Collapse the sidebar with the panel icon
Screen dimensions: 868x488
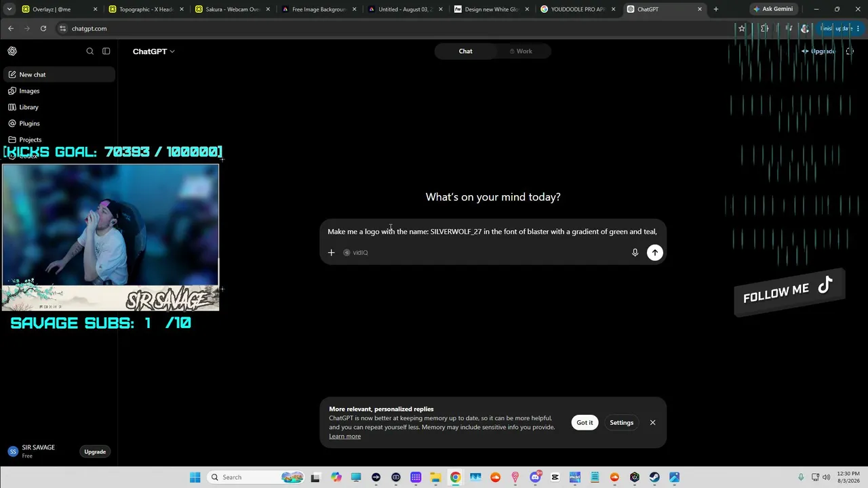coord(106,51)
